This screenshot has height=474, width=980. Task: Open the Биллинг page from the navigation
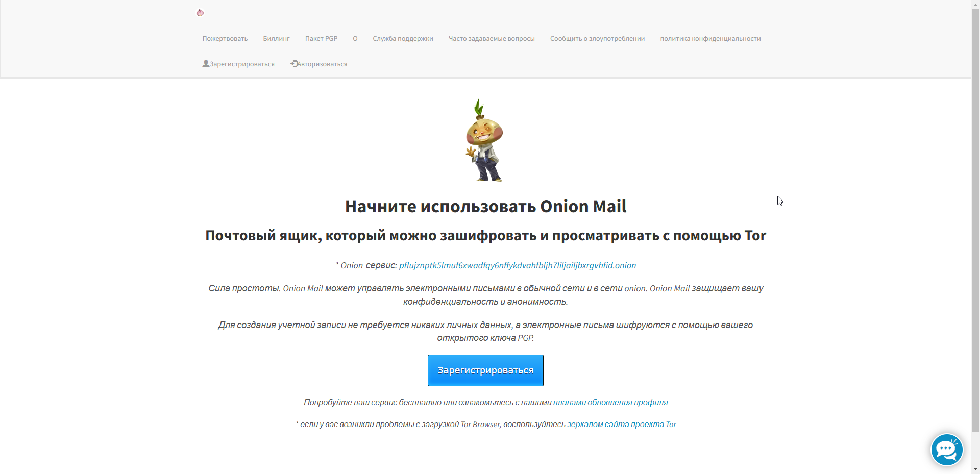pos(276,38)
